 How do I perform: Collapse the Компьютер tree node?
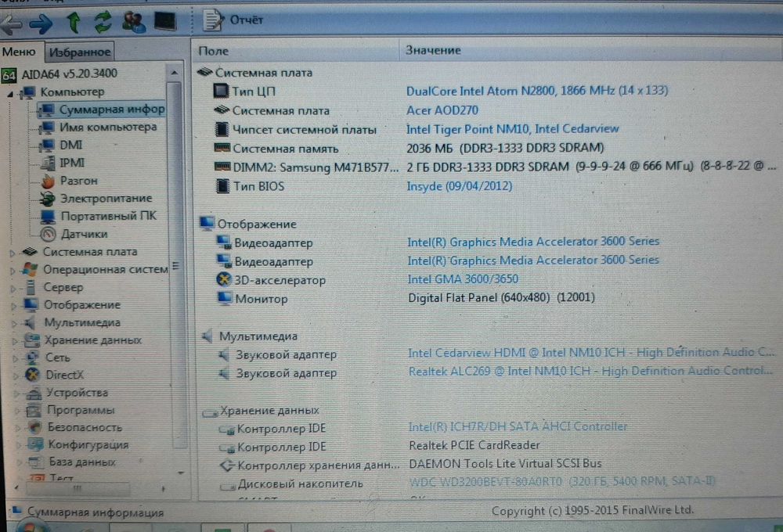(10, 93)
